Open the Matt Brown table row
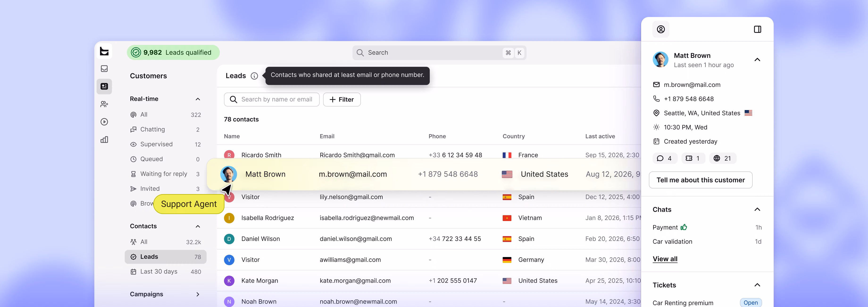This screenshot has height=307, width=868. pyautogui.click(x=424, y=175)
